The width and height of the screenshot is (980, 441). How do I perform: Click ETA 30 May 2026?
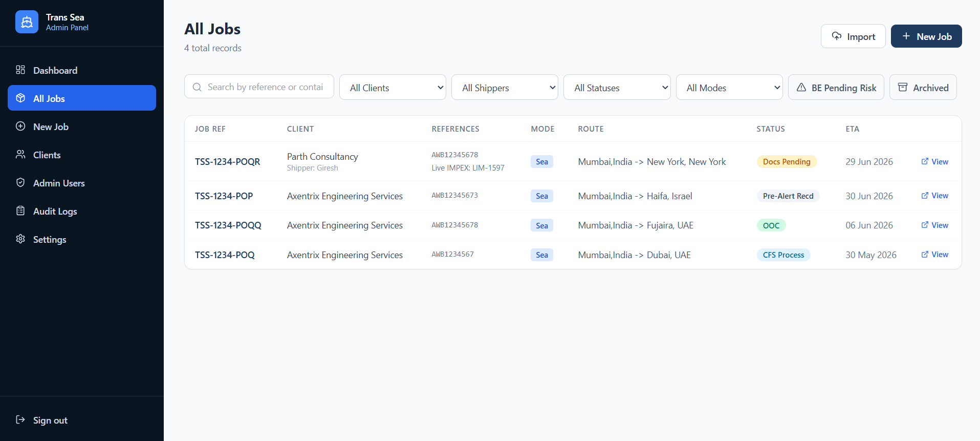coord(871,255)
